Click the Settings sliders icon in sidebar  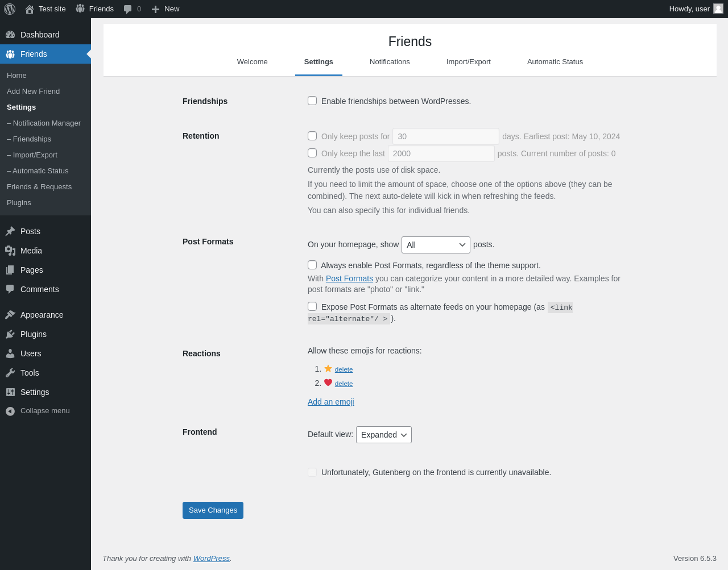click(10, 392)
